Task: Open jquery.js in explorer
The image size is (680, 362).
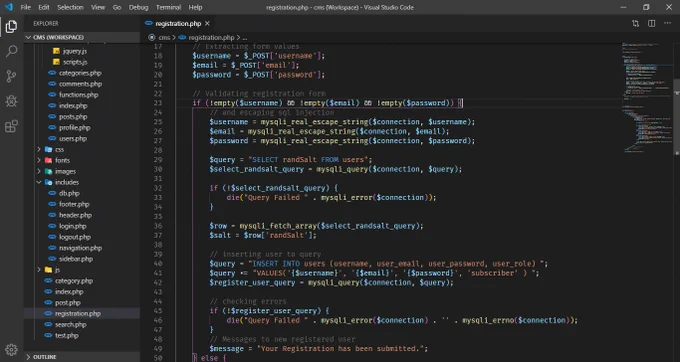Action: pos(75,51)
